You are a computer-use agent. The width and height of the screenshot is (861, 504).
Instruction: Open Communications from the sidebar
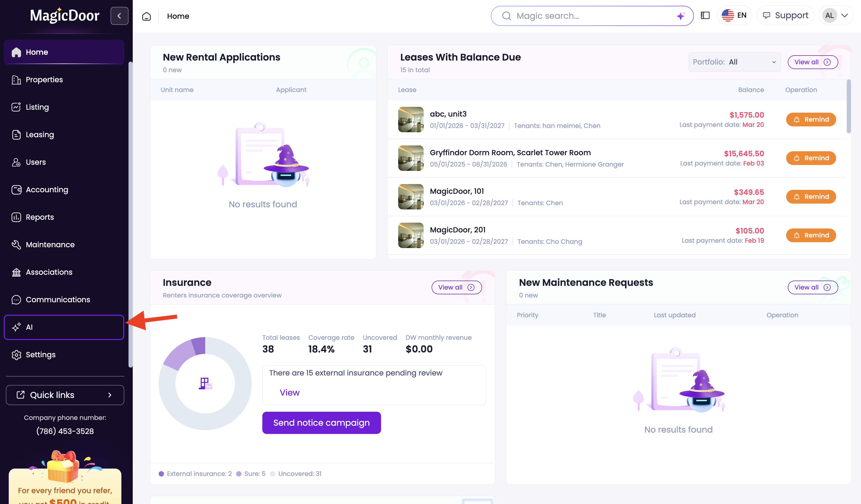coord(58,300)
